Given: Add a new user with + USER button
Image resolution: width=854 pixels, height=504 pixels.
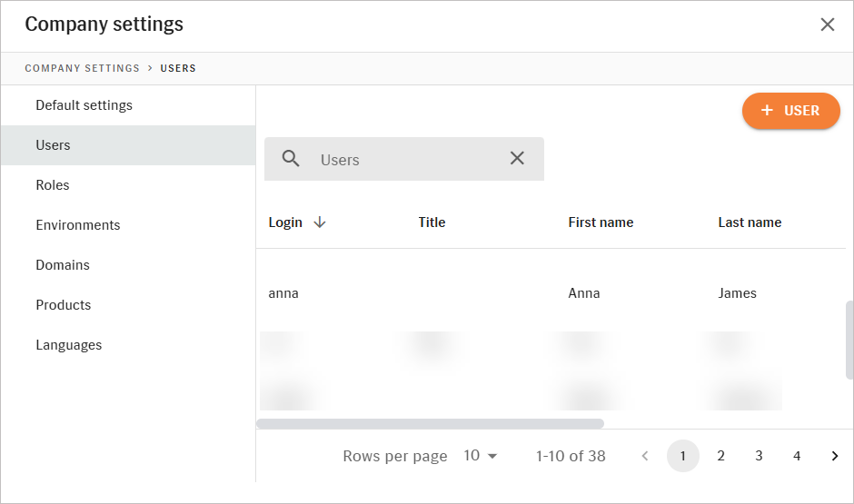Looking at the screenshot, I should coord(790,111).
